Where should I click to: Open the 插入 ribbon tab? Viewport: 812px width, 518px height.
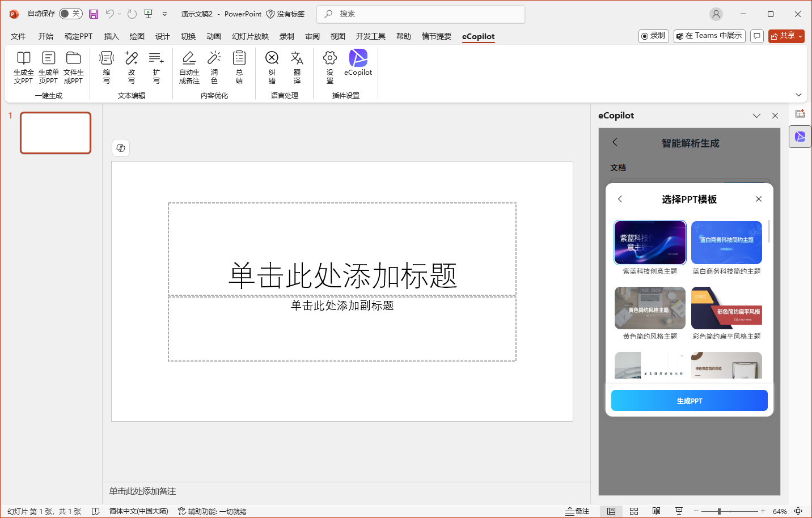click(111, 36)
